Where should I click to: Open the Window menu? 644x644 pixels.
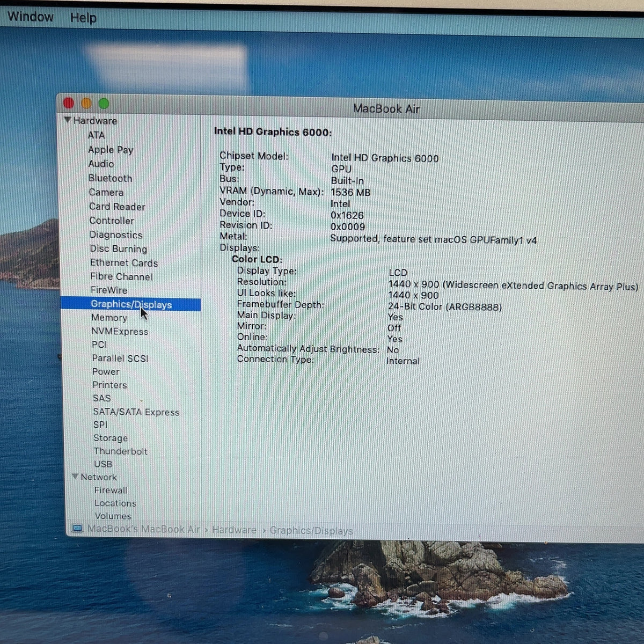pyautogui.click(x=30, y=17)
